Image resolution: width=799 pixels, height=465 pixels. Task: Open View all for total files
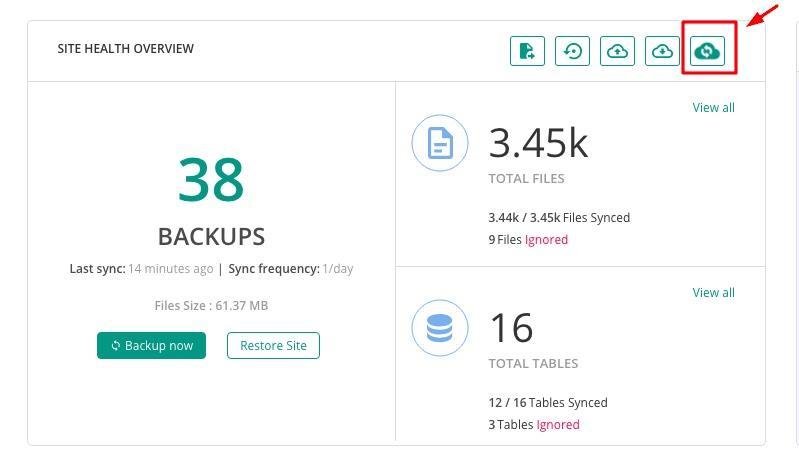coord(713,108)
